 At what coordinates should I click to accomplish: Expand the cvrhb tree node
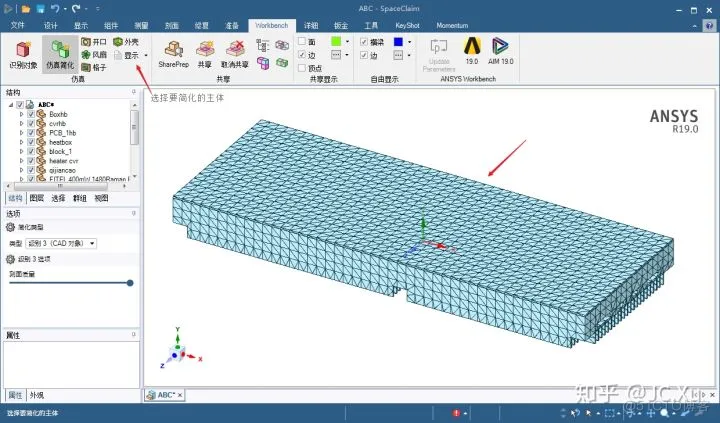click(x=21, y=123)
